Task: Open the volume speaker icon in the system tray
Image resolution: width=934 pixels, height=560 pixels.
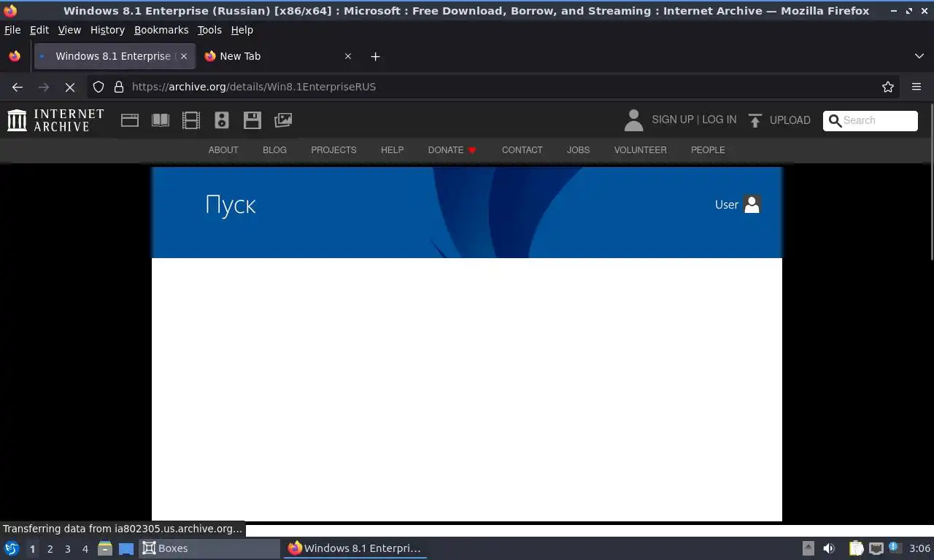Action: (829, 548)
